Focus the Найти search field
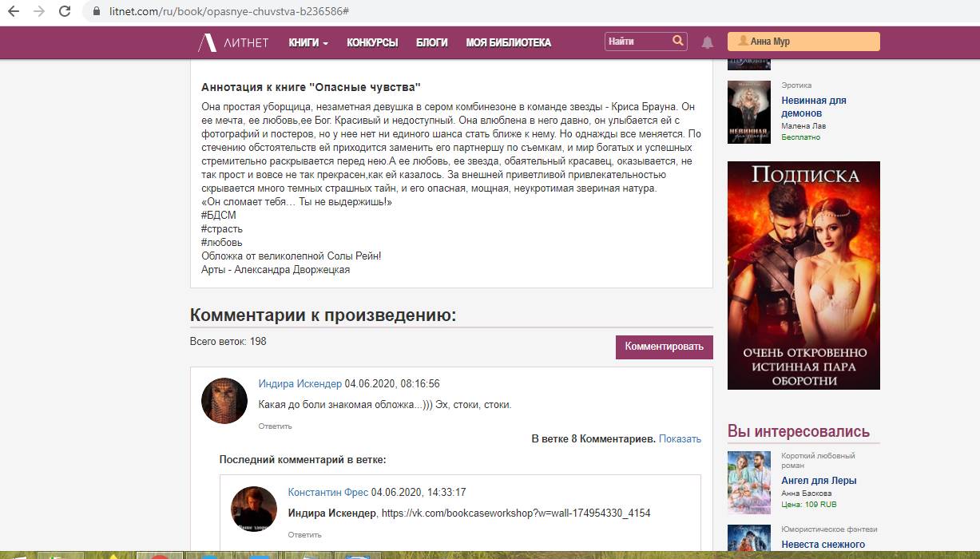This screenshot has width=980, height=559. 638,41
